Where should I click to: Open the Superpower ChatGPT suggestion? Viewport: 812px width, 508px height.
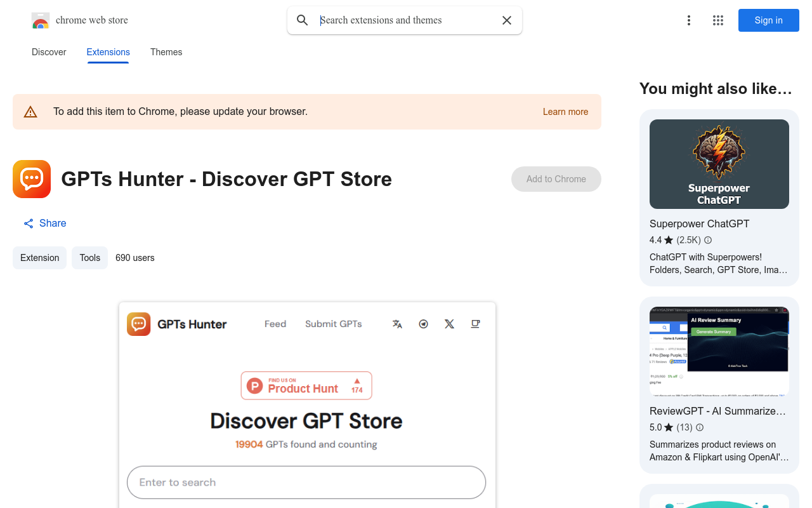(699, 224)
